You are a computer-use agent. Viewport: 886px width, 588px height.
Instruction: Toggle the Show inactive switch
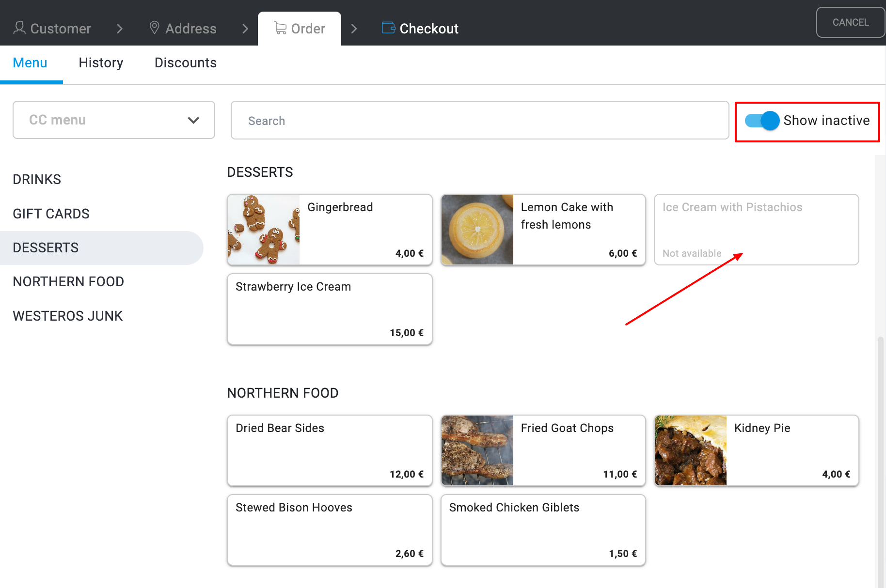(762, 121)
